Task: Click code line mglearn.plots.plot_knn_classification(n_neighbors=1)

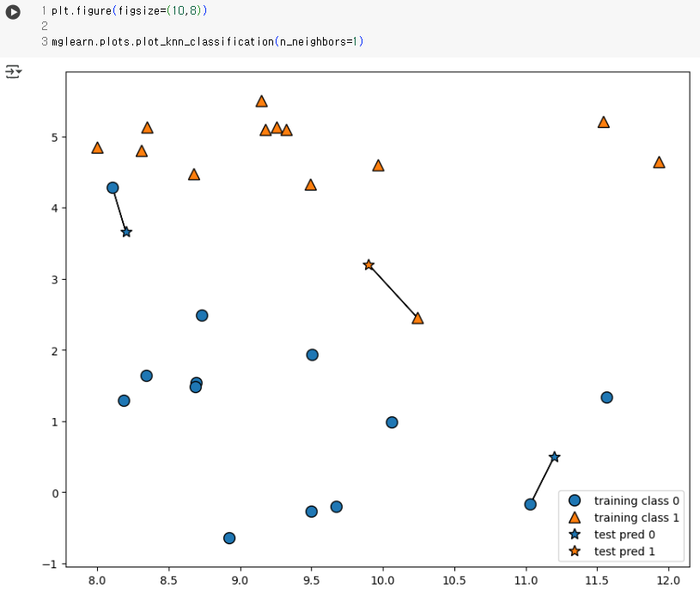Action: click(208, 41)
